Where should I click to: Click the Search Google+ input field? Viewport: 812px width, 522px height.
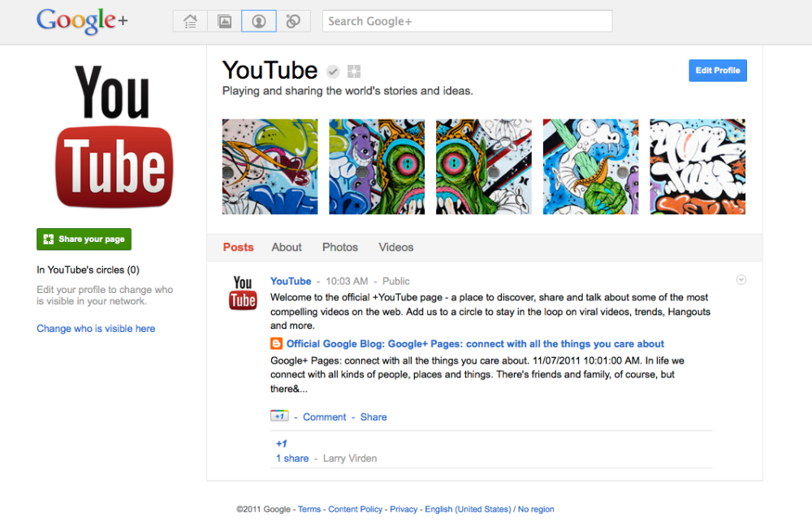[467, 20]
